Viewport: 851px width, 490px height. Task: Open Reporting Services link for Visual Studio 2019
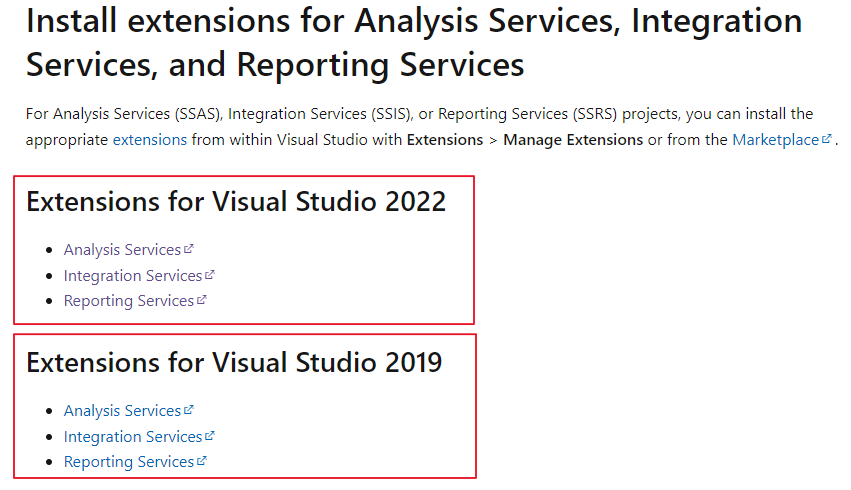128,462
